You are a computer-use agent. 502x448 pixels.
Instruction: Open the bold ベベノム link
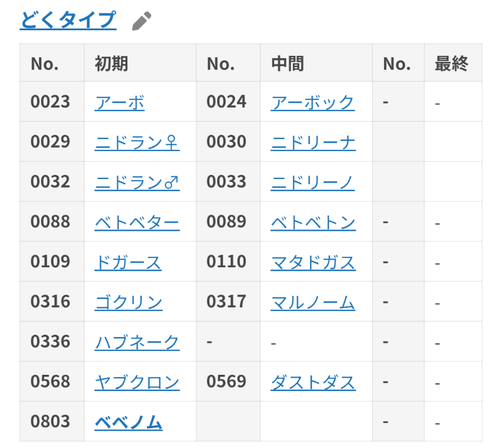(x=128, y=422)
